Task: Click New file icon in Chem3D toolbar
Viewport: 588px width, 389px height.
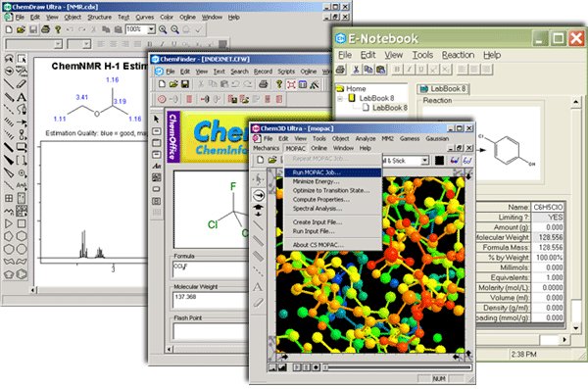Action: 261,160
